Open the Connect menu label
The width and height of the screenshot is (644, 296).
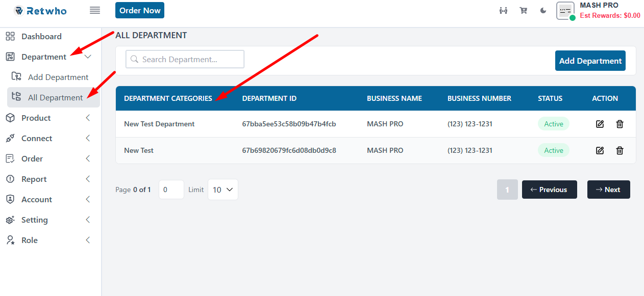pos(37,138)
